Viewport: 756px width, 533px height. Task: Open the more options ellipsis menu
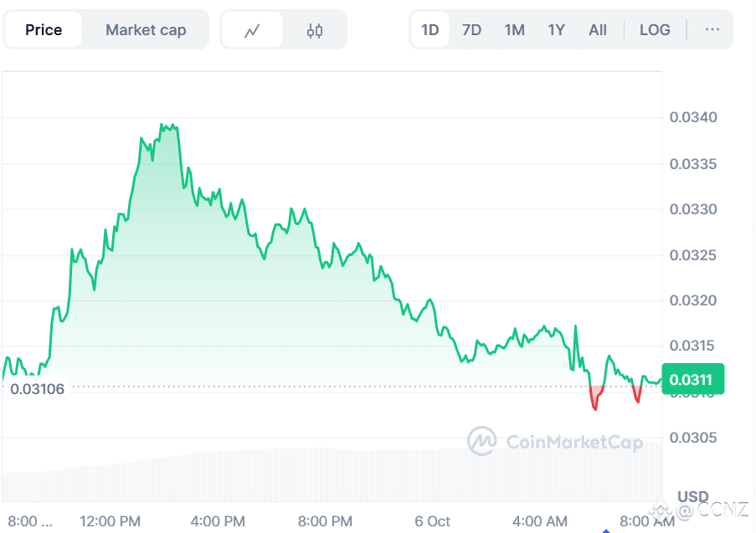pos(712,30)
